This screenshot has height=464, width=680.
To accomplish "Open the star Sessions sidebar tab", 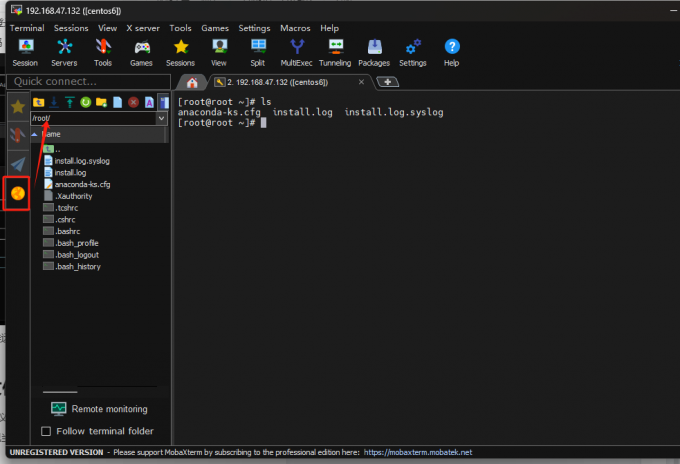I will click(x=18, y=106).
